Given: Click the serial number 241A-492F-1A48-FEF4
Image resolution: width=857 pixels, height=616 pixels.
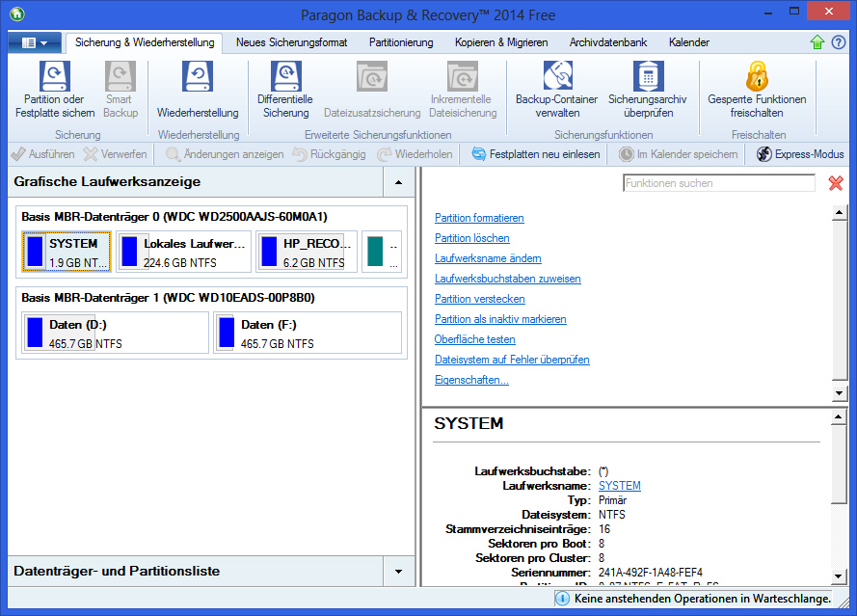Looking at the screenshot, I should 651,573.
